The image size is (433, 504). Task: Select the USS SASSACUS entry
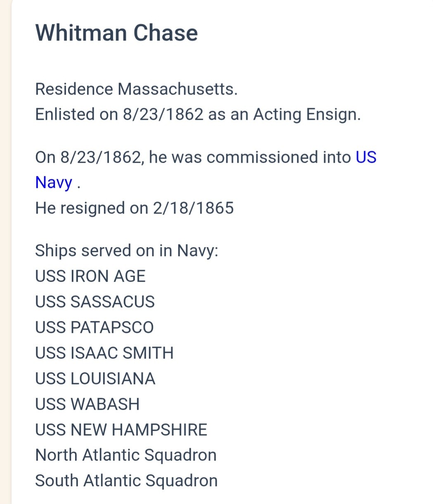pyautogui.click(x=95, y=302)
